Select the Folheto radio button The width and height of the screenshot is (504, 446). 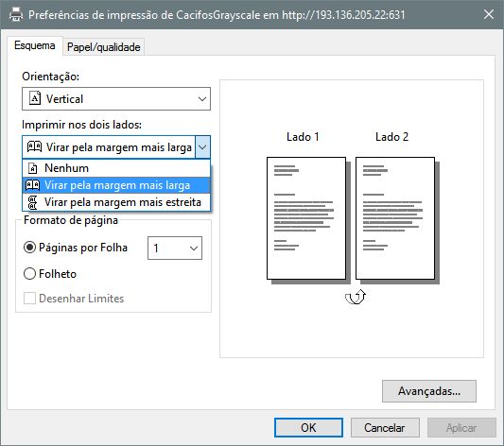29,274
